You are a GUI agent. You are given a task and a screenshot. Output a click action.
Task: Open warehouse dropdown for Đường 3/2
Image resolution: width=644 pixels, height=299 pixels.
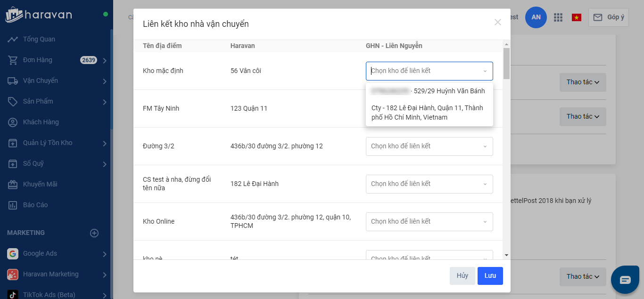click(x=429, y=146)
